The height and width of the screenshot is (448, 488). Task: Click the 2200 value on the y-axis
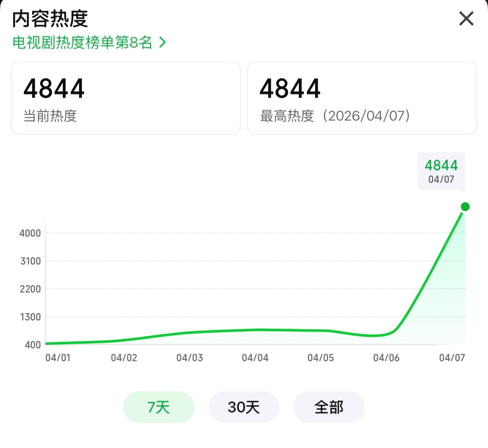coord(30,289)
